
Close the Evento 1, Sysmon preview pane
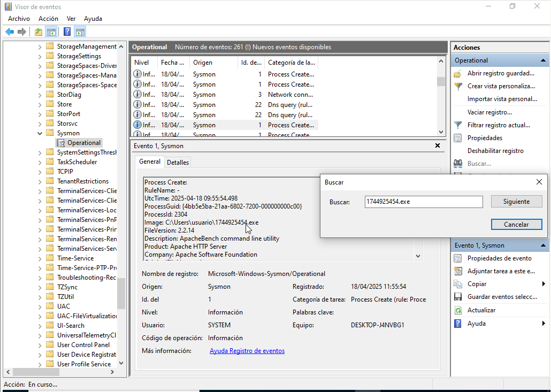click(x=438, y=145)
